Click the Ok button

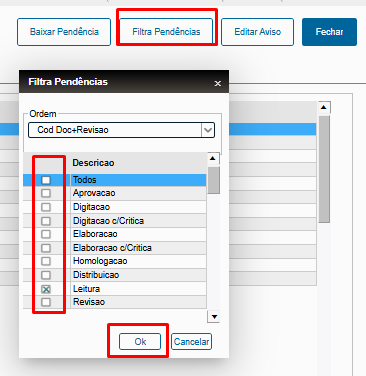(x=140, y=342)
